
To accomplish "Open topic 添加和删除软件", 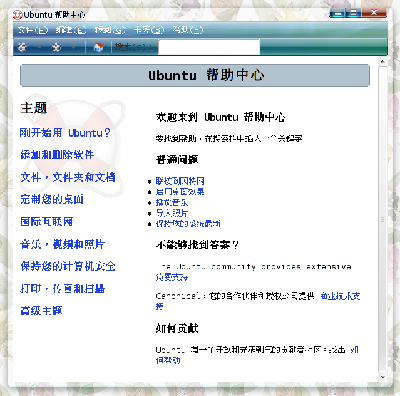I will [57, 155].
